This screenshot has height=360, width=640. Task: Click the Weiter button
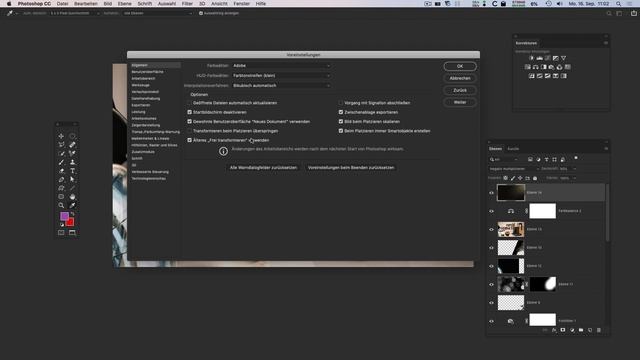click(460, 102)
